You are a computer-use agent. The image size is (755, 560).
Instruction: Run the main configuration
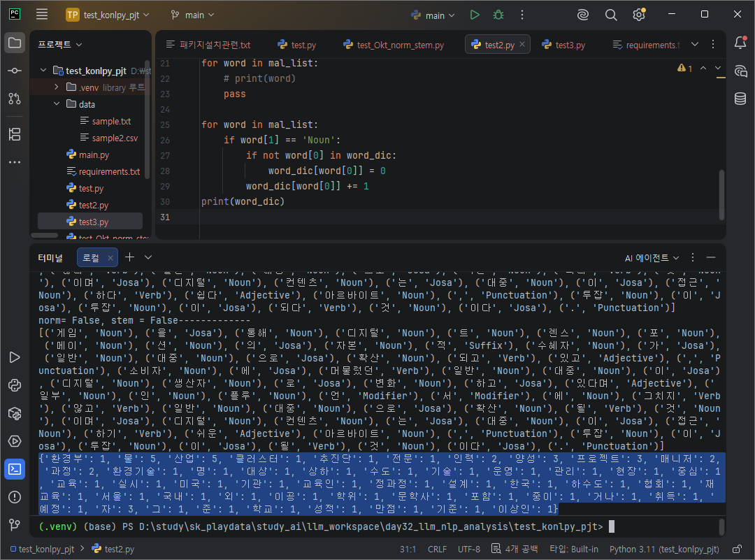475,15
